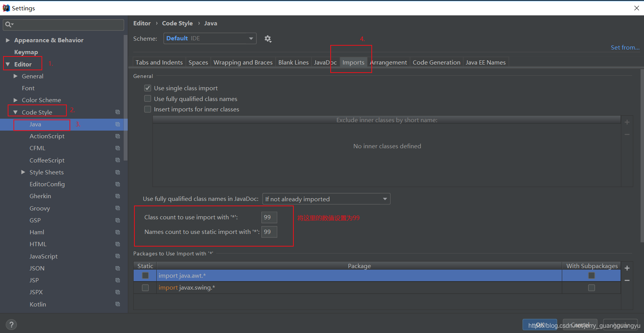Expand the Style Sheets node
Image resolution: width=644 pixels, height=333 pixels.
(x=23, y=172)
